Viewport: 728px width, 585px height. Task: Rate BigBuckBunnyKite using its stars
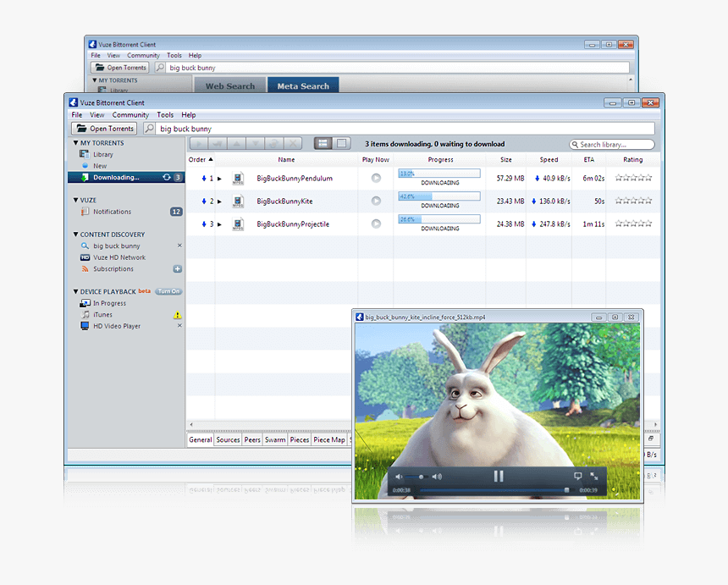click(633, 201)
